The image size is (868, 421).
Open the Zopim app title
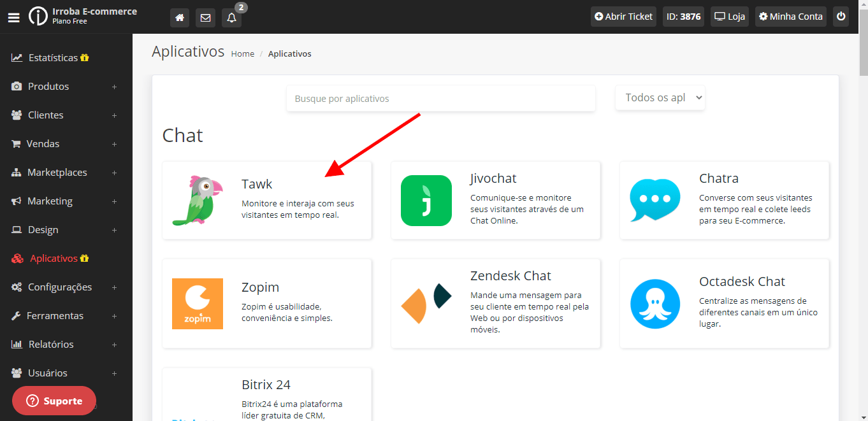261,287
